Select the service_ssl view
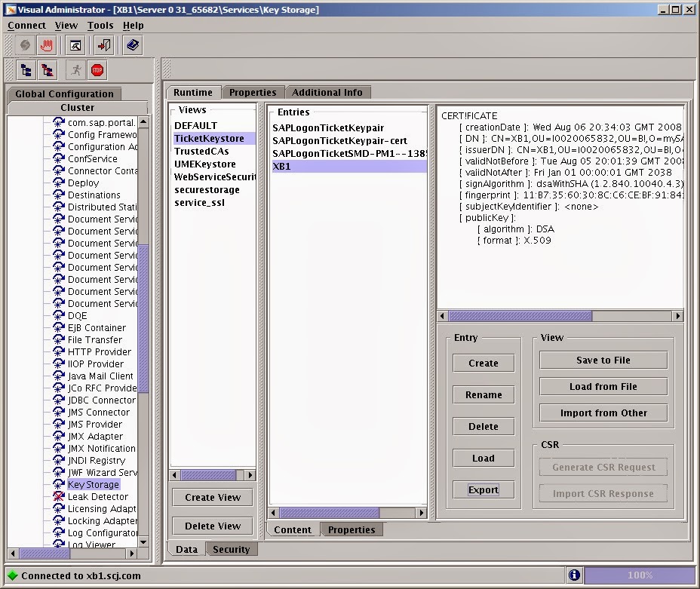Image resolution: width=700 pixels, height=589 pixels. point(213,203)
